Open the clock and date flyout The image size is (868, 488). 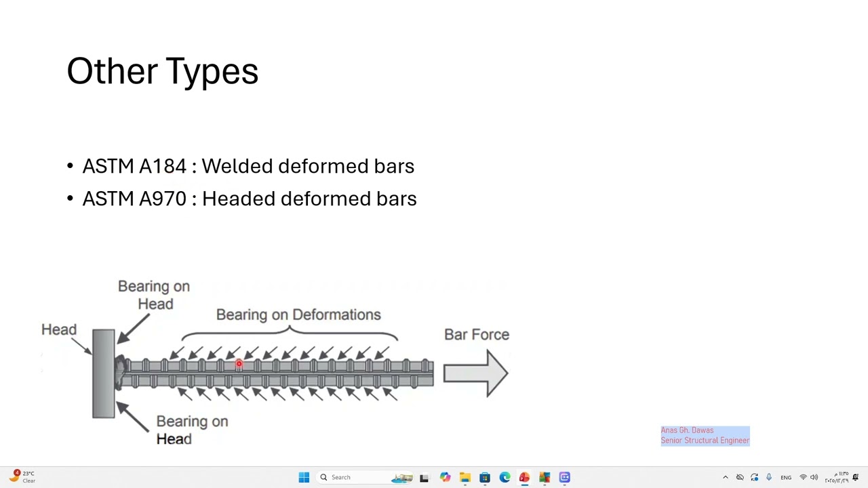point(836,477)
